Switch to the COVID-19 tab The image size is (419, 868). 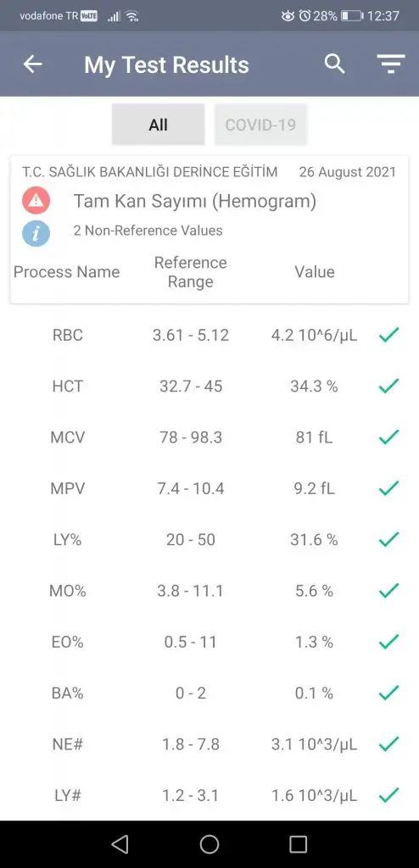pyautogui.click(x=260, y=125)
